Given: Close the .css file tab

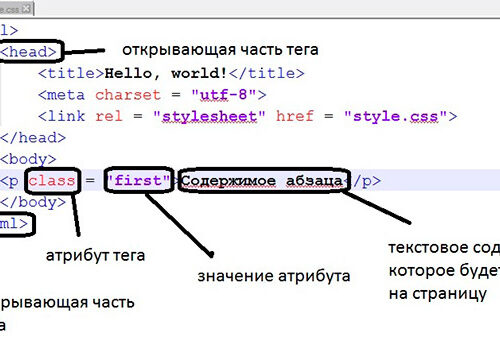Looking at the screenshot, I should coord(26,9).
